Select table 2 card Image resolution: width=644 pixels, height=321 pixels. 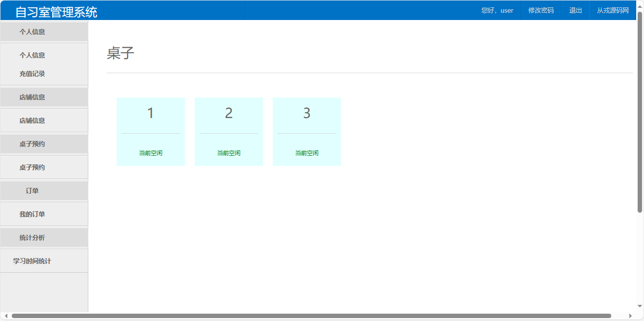229,113
